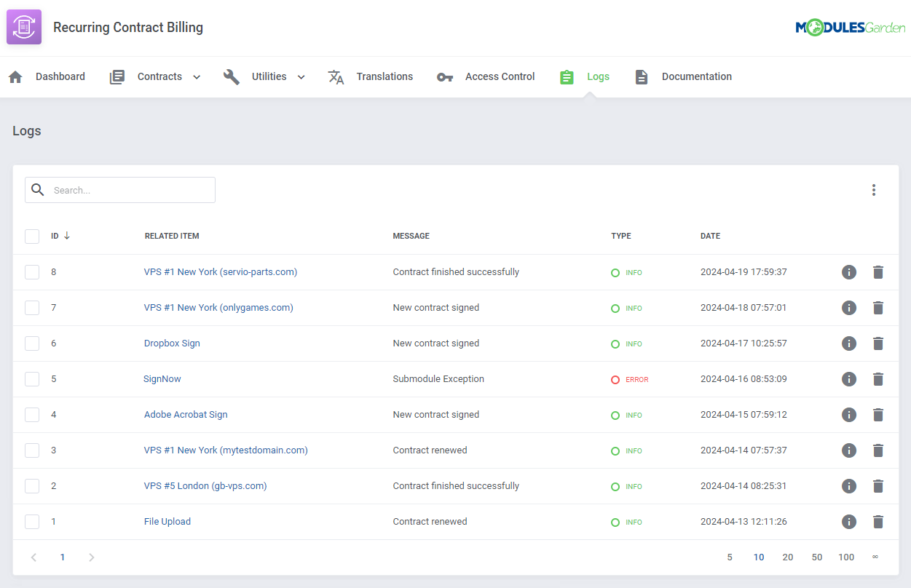Screen dimensions: 911x588
Task: Go to previous page arrow
Action: coord(33,557)
